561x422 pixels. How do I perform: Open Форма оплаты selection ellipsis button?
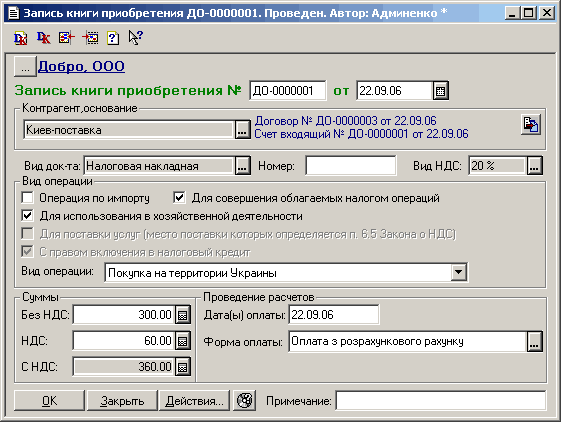(x=535, y=341)
